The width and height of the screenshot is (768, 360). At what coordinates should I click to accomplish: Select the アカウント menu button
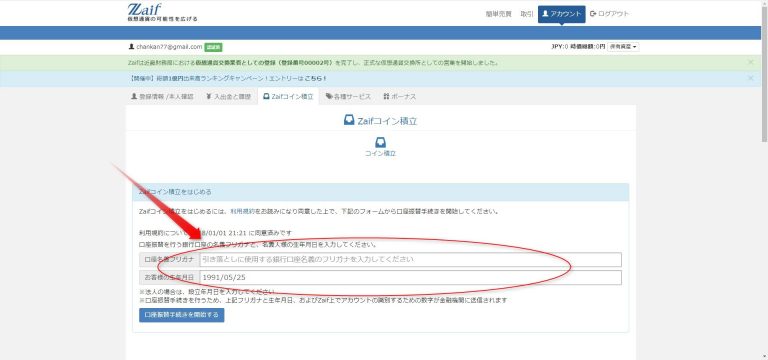click(561, 14)
